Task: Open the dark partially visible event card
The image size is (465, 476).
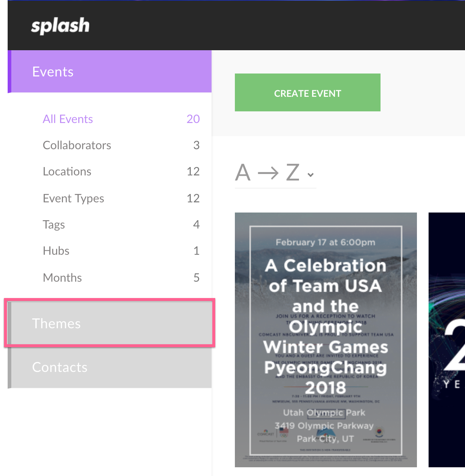Action: [447, 340]
